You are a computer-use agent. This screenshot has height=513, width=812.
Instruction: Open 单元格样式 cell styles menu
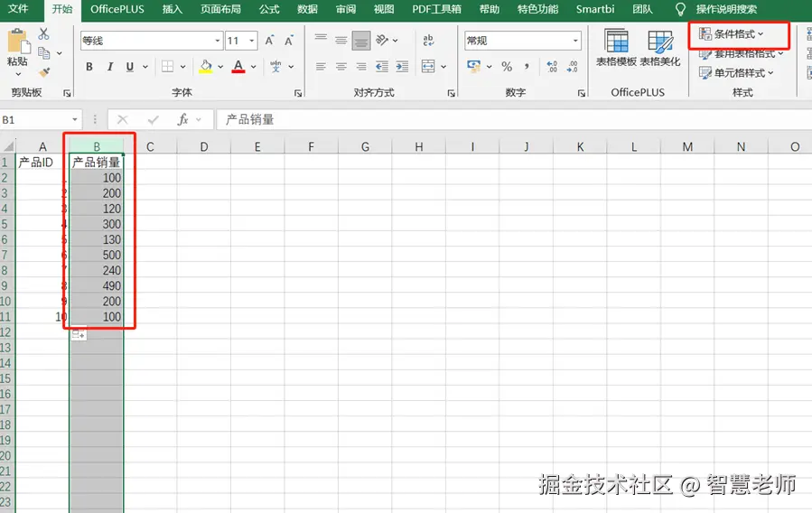[736, 73]
